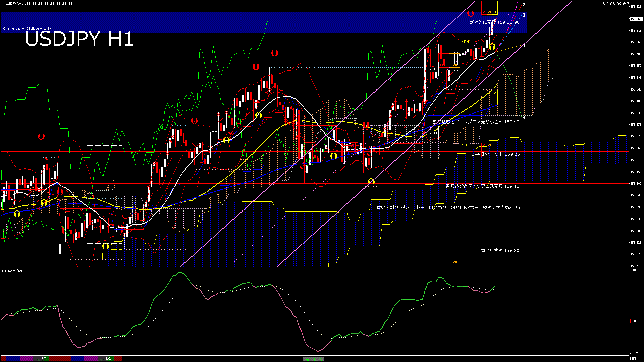The width and height of the screenshot is (644, 362).
Task: Click the forecast line label '2'
Action: [524, 5]
